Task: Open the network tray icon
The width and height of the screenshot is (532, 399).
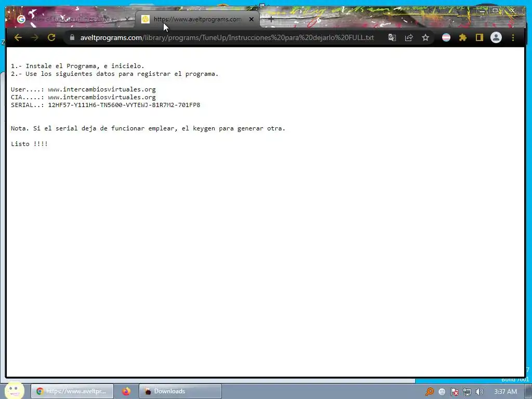Action: [467, 392]
